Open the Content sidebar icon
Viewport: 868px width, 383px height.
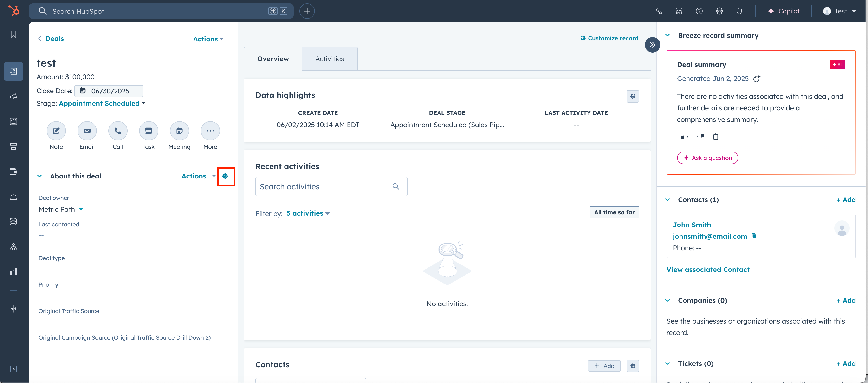coord(13,121)
